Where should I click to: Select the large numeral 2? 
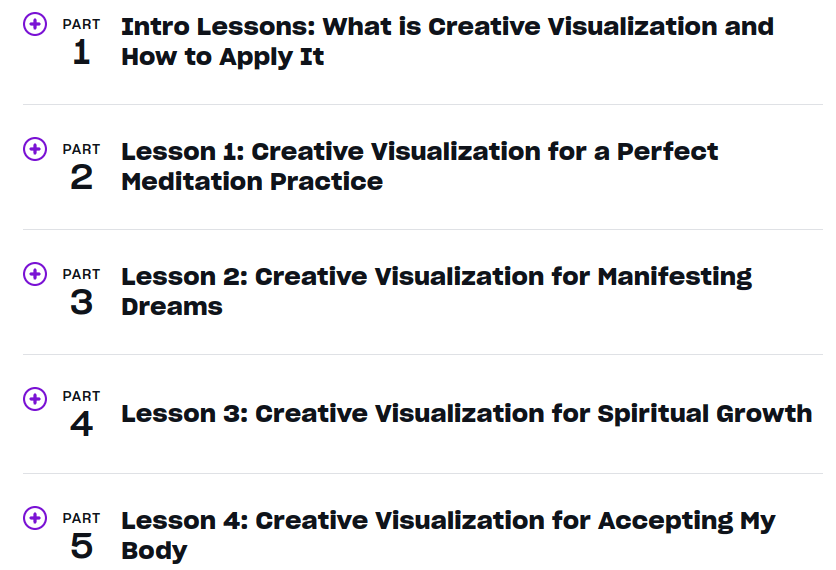coord(81,178)
